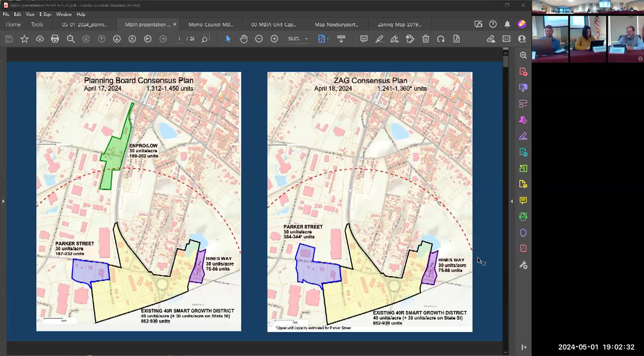Close the MBTA presentation tab

pyautogui.click(x=175, y=24)
